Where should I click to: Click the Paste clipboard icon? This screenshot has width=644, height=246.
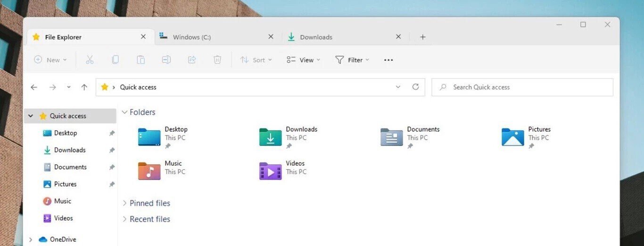tap(140, 60)
